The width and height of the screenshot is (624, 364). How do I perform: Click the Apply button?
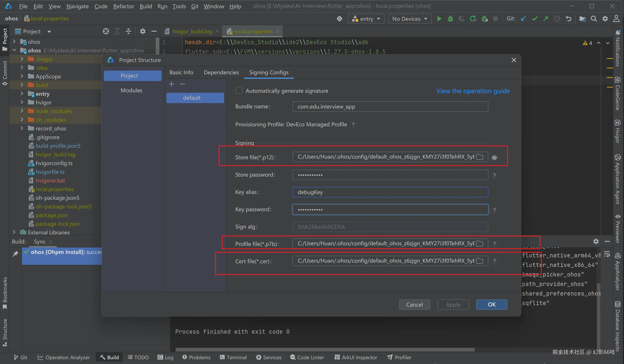453,305
